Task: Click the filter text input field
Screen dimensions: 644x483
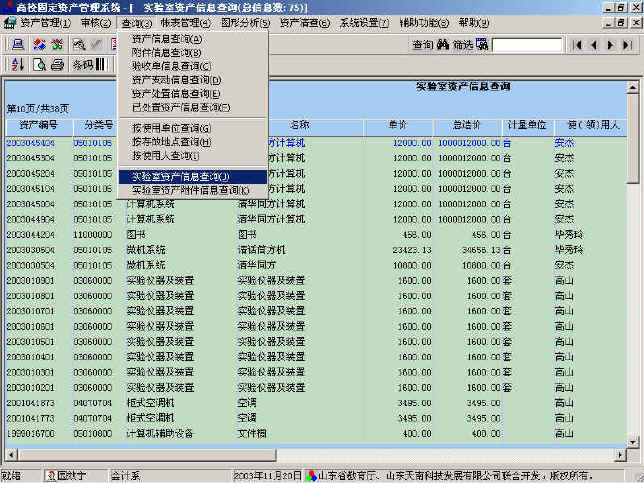Action: click(526, 44)
